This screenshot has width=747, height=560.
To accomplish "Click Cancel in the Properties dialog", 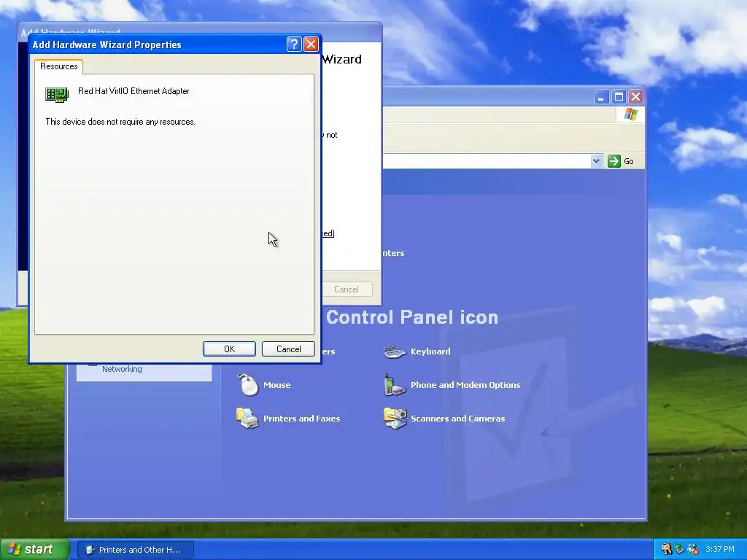I will (288, 349).
